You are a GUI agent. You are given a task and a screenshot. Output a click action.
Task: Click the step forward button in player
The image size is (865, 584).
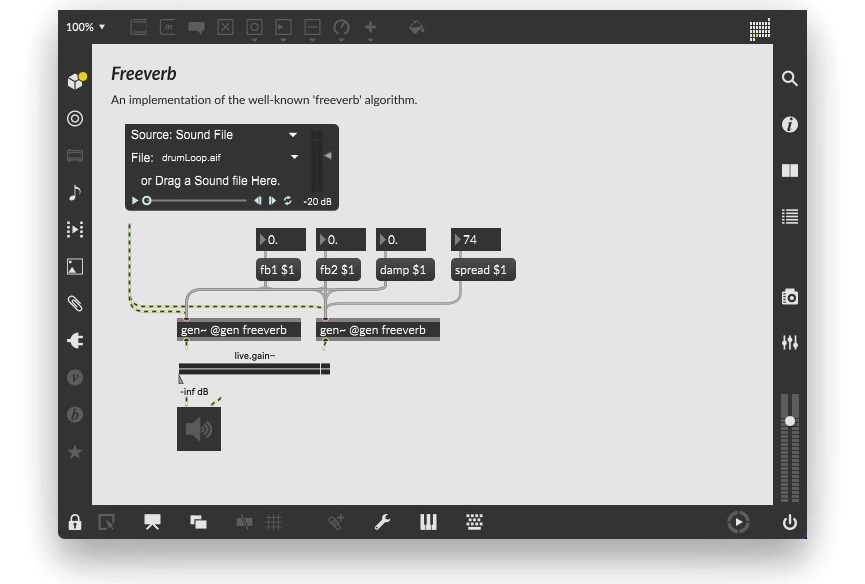point(273,201)
